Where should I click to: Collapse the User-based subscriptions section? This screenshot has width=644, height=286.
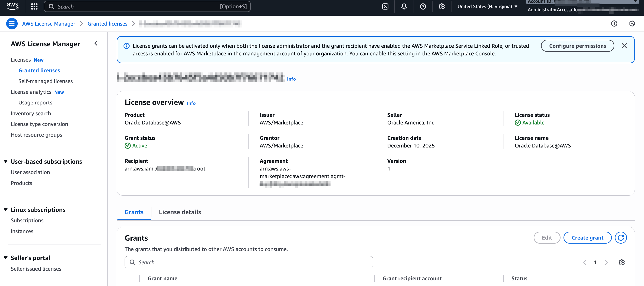click(x=6, y=161)
